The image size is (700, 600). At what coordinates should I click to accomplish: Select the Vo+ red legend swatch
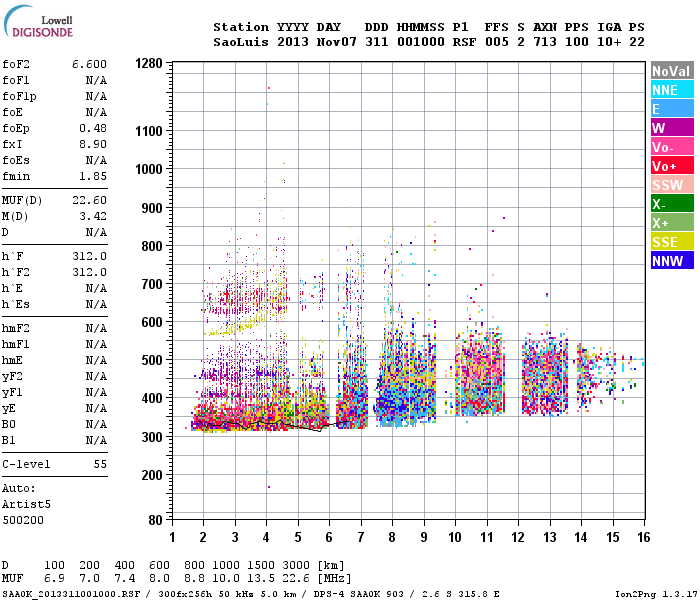pyautogui.click(x=672, y=166)
